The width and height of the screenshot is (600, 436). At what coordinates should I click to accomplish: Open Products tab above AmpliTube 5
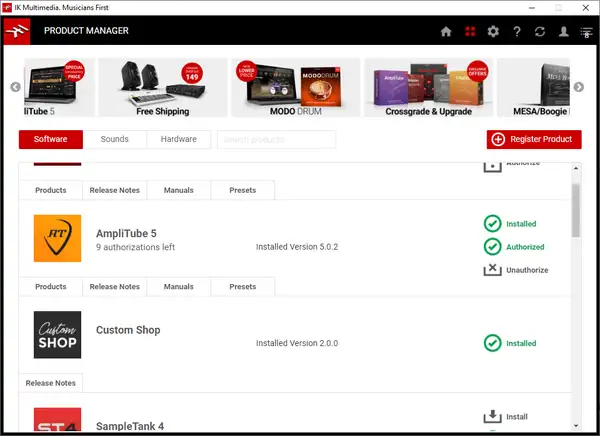(x=51, y=190)
